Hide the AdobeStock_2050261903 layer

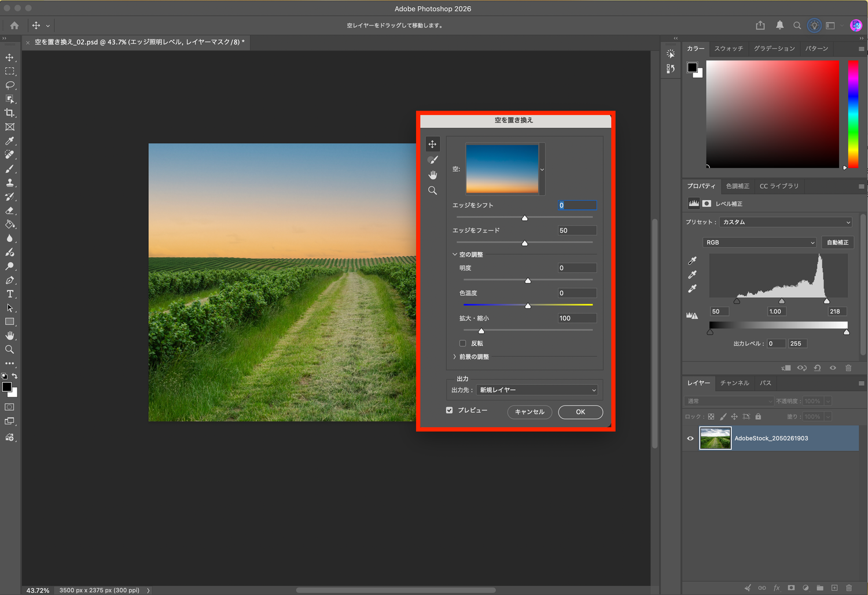click(x=690, y=438)
